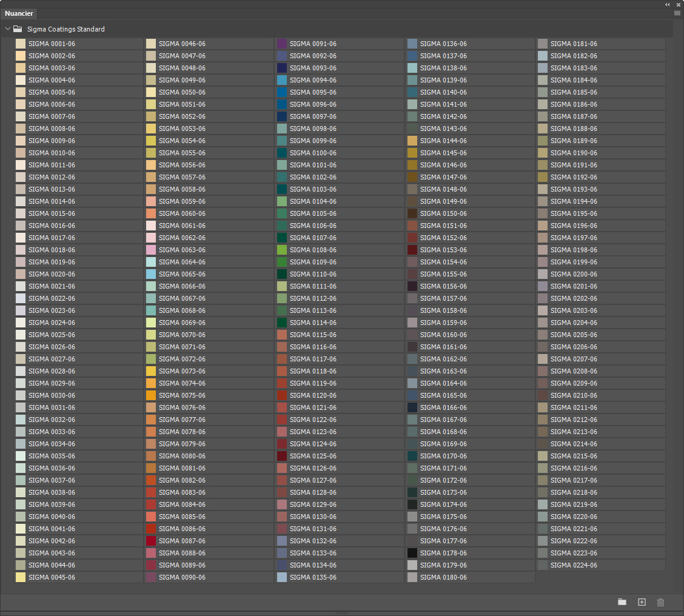Image resolution: width=684 pixels, height=616 pixels.
Task: Click the SIGMA 0219-06 label
Action: click(x=574, y=504)
